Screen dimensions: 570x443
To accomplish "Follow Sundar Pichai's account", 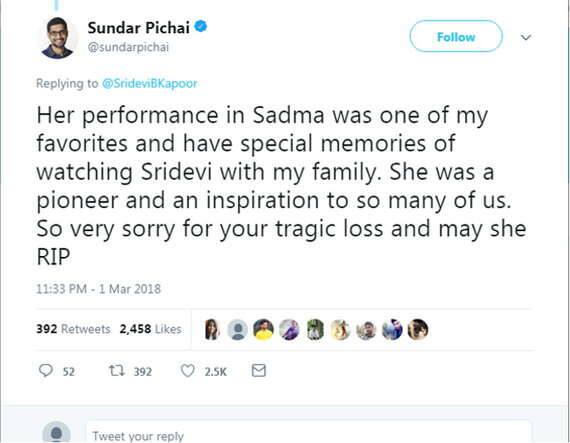I will [x=456, y=36].
